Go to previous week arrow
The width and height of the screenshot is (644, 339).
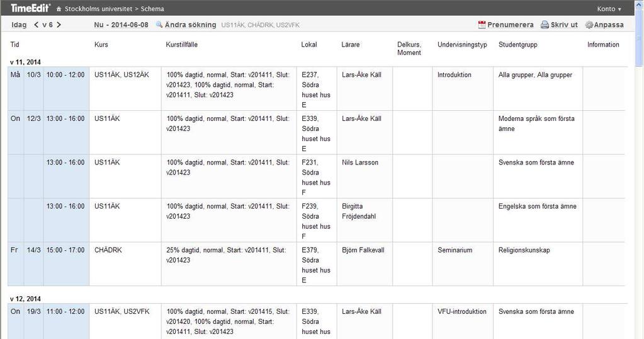point(36,25)
